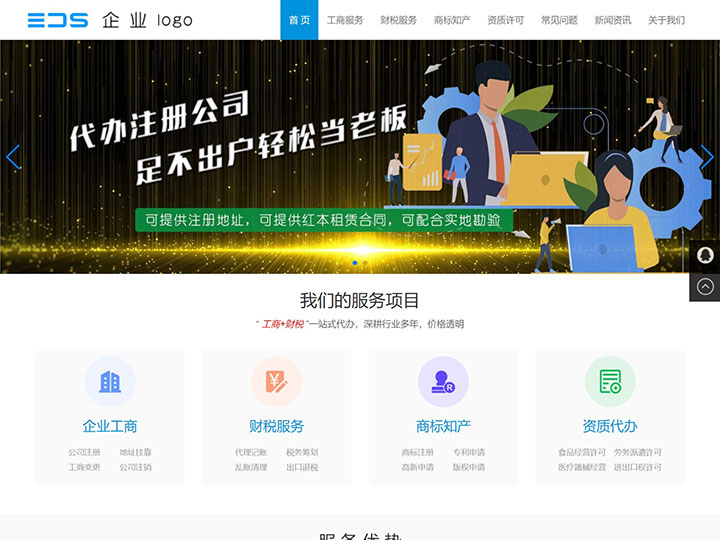Open the 劳务派遣许可 link
Image resolution: width=720 pixels, height=540 pixels.
point(638,452)
